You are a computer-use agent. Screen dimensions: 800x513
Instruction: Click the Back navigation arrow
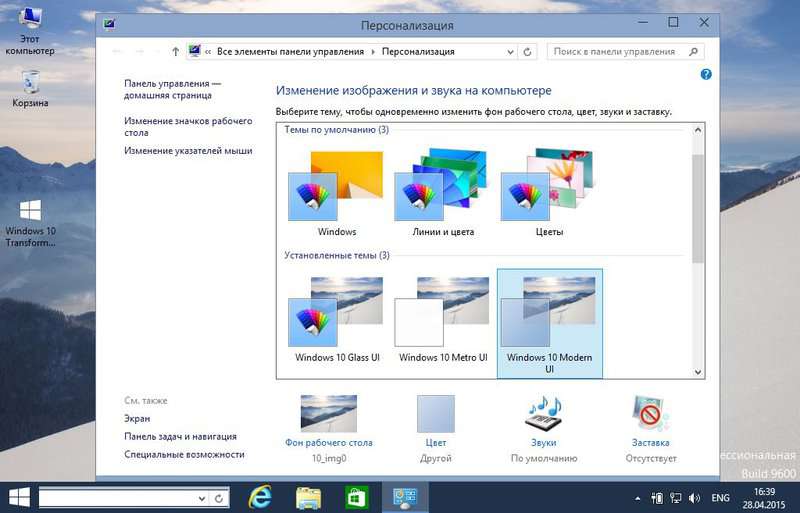coord(117,52)
